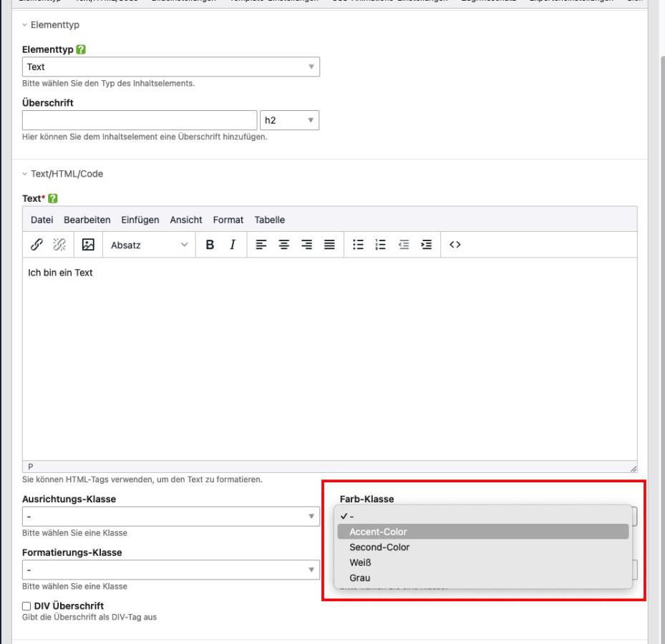Open the Einfügen menu in the editor
The height and width of the screenshot is (644, 665).
click(x=140, y=219)
